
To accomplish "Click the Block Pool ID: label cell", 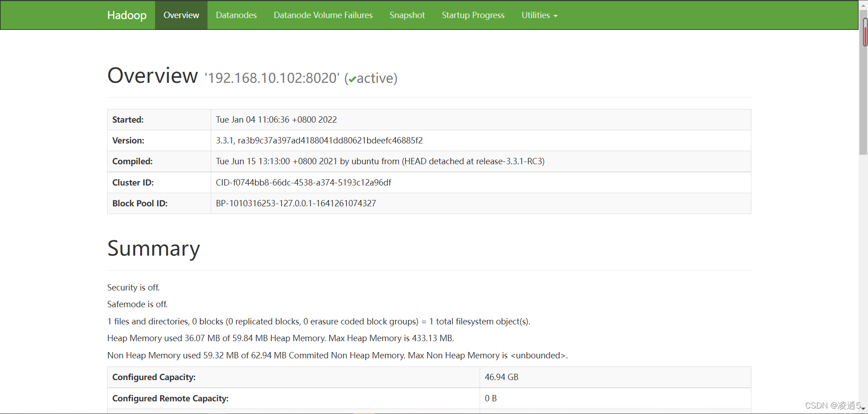I will 159,203.
